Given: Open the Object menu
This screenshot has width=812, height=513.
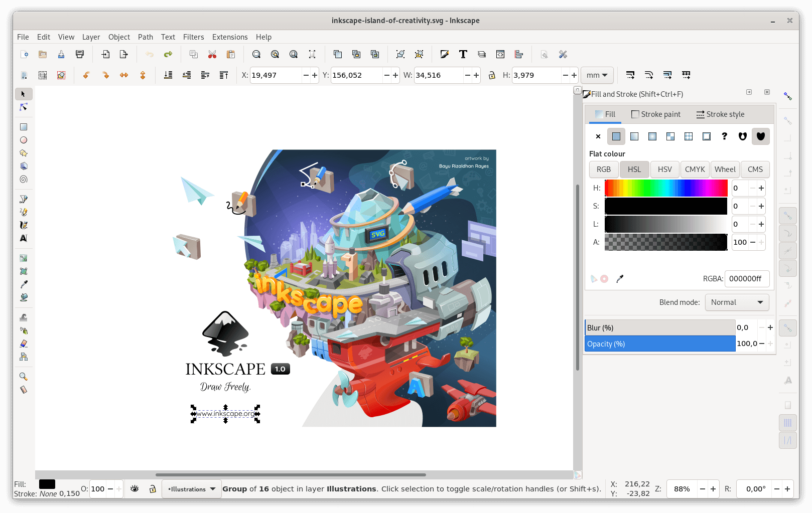Looking at the screenshot, I should point(119,37).
